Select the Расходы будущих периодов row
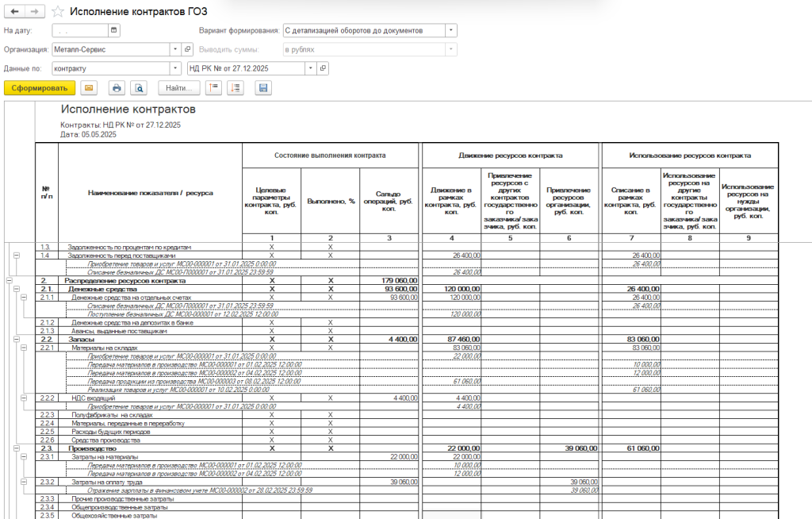Viewport: 812px width, 519px height. tap(111, 432)
